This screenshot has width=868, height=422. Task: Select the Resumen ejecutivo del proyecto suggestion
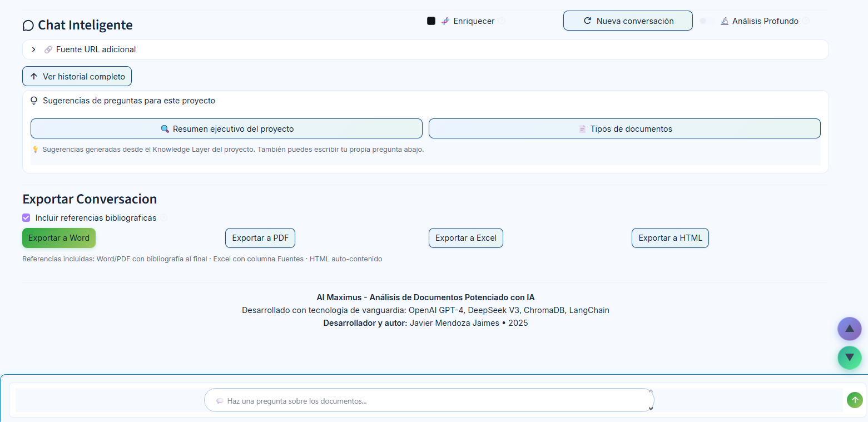[226, 128]
